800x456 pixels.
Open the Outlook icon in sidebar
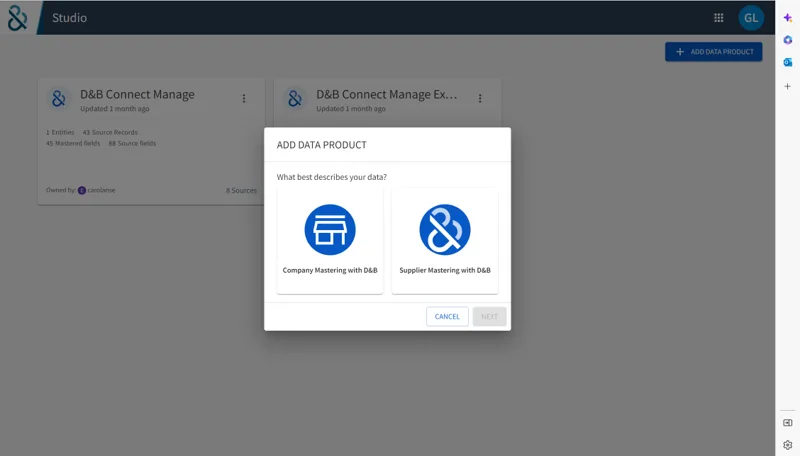[x=787, y=62]
